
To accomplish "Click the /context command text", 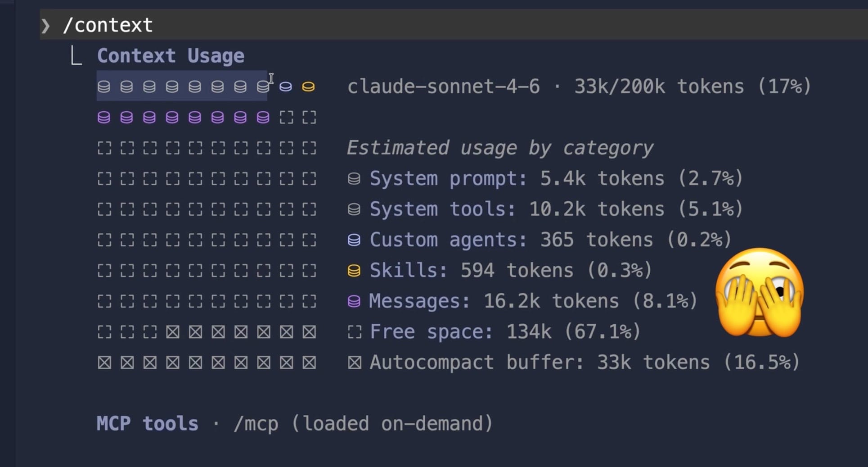I will tap(108, 25).
